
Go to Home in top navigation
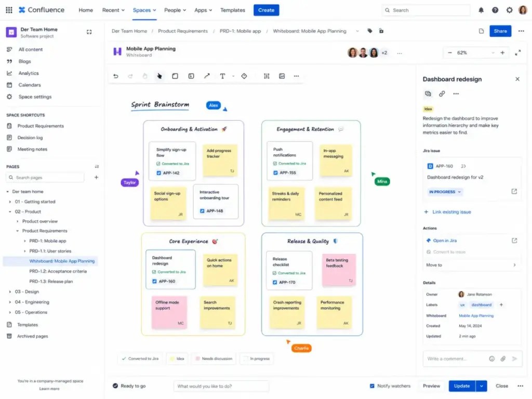[86, 10]
